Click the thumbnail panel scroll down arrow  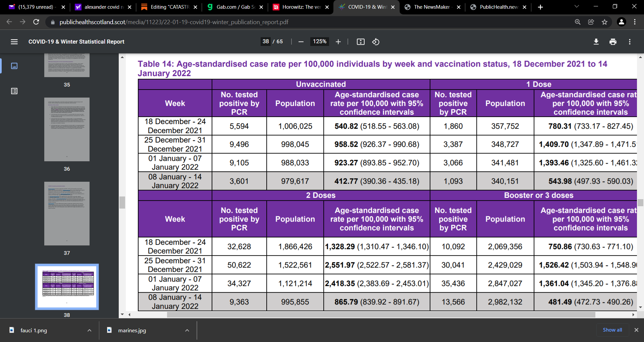pyautogui.click(x=122, y=314)
